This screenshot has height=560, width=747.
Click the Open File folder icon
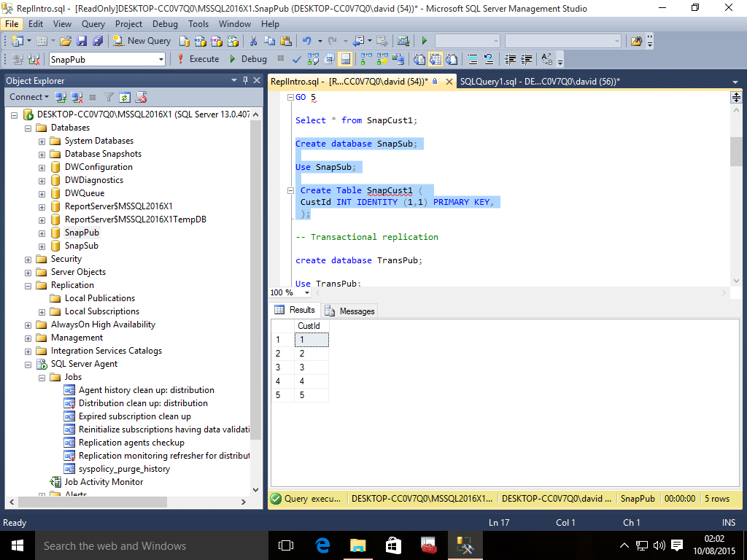click(x=66, y=41)
